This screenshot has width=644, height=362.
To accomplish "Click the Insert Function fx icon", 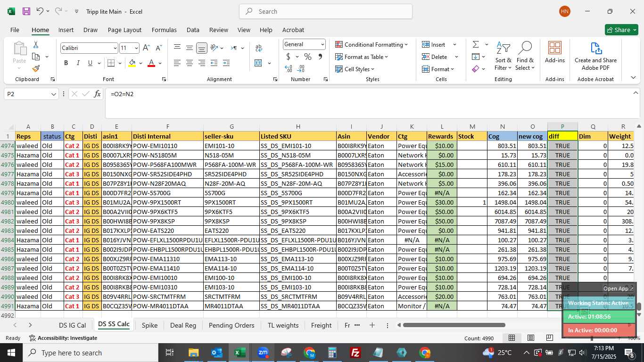I will click(x=97, y=94).
